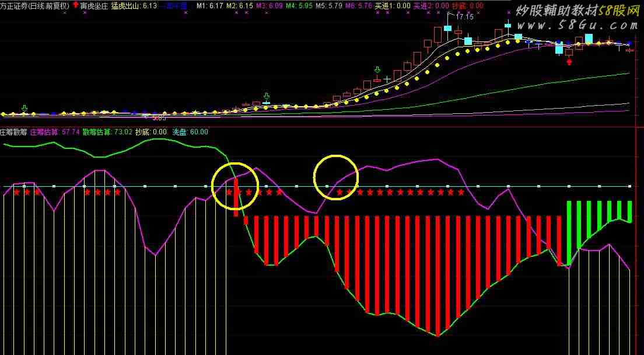Click the 买进2: 0.00 label
The width and height of the screenshot is (644, 355).
[431, 6]
